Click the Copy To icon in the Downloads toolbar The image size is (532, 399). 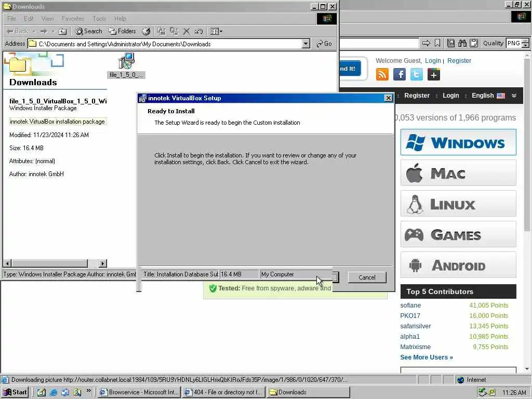pyautogui.click(x=174, y=31)
